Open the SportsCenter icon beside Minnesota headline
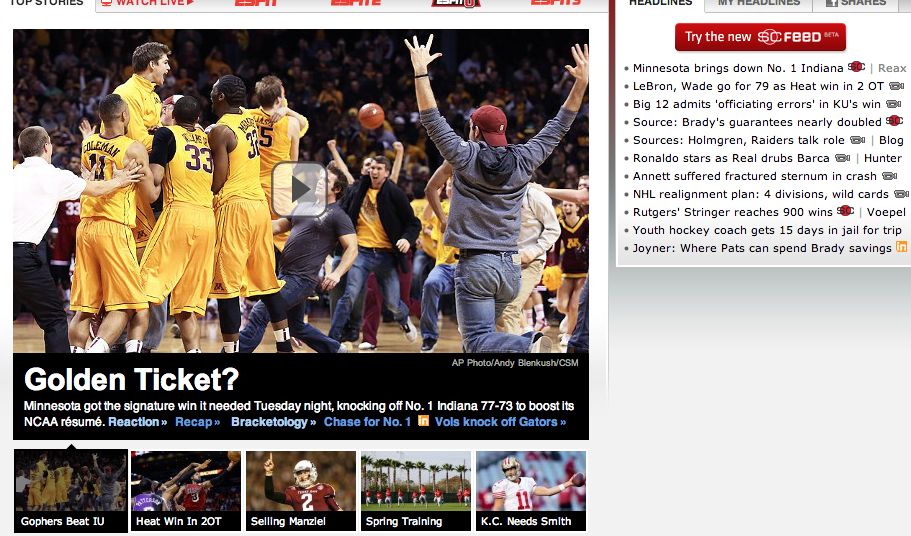The width and height of the screenshot is (911, 536). click(x=856, y=67)
